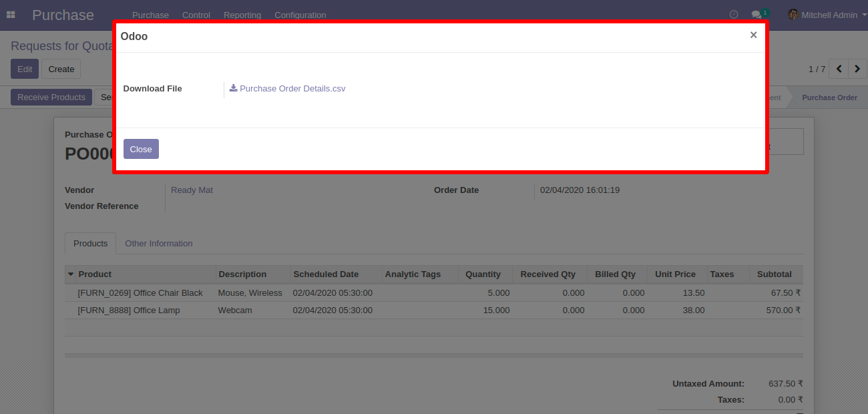Click Receive Products button
Viewport: 868px width, 414px height.
pyautogui.click(x=51, y=97)
